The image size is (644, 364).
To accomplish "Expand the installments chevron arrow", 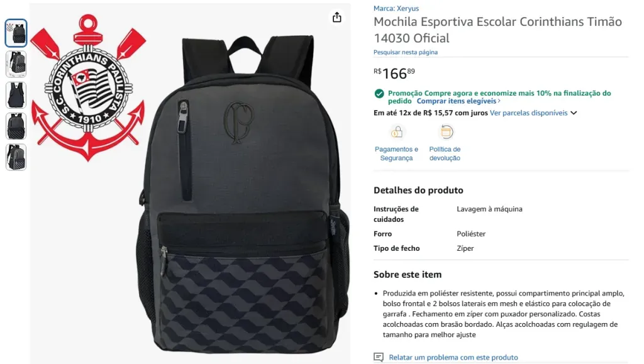I will click(574, 113).
